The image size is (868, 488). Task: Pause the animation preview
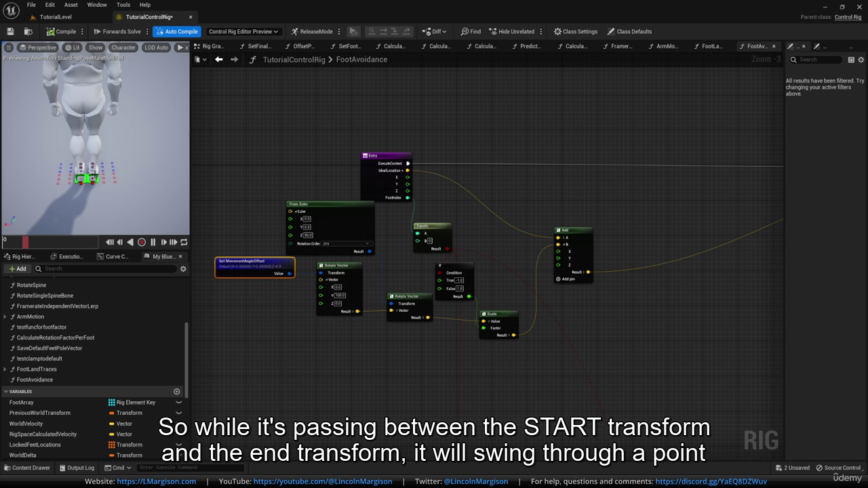[153, 242]
